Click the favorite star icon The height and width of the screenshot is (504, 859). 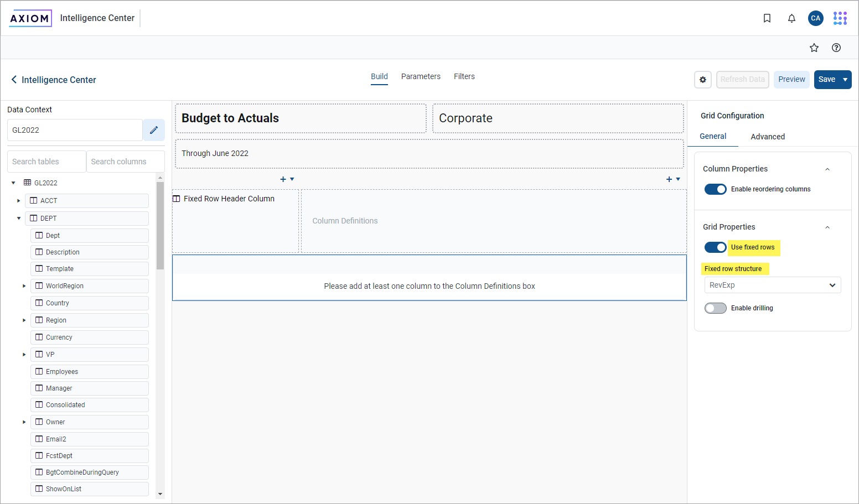(x=814, y=48)
